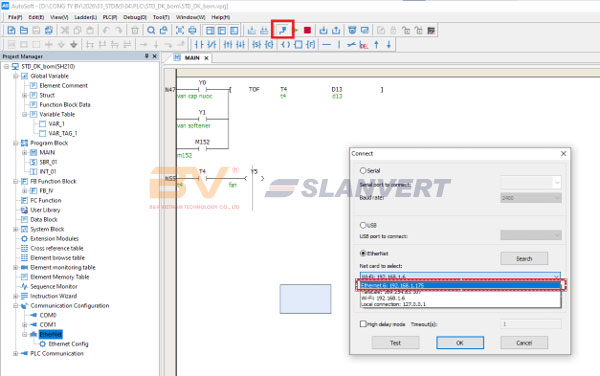This screenshot has height=376, width=600.
Task: Open the Debug menu
Action: pyautogui.click(x=135, y=17)
